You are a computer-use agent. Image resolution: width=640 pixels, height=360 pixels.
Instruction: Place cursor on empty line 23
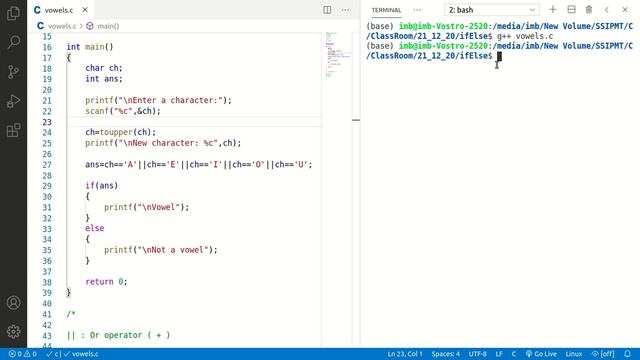[x=194, y=122]
